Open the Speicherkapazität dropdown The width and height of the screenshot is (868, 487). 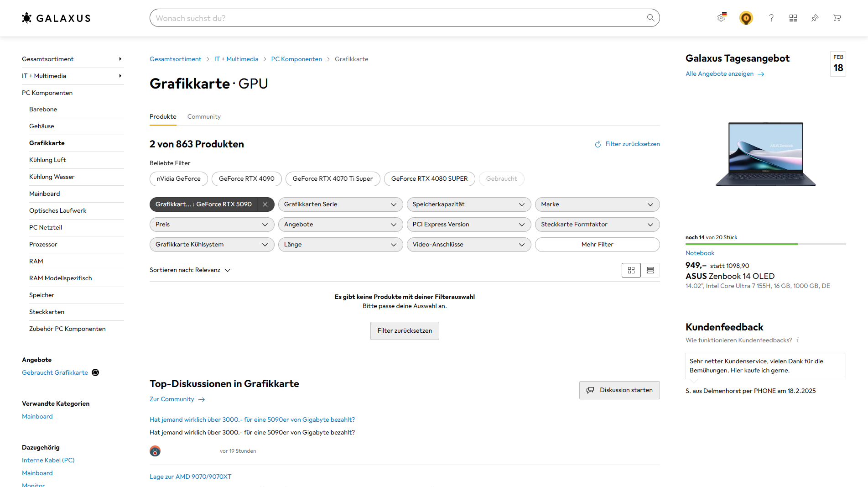tap(469, 204)
